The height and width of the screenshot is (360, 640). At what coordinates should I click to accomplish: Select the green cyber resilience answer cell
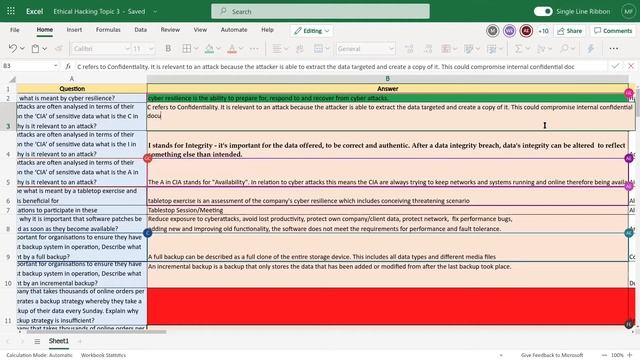(x=387, y=98)
